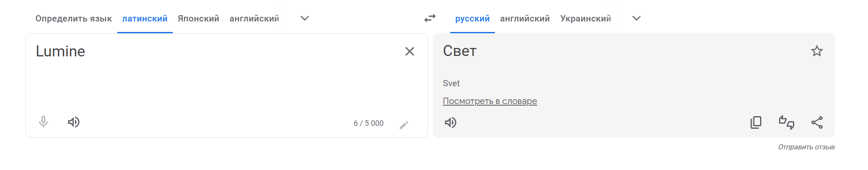Viewport: 868px width, 170px height.
Task: Click Отправить отзыв feedback link
Action: point(806,147)
